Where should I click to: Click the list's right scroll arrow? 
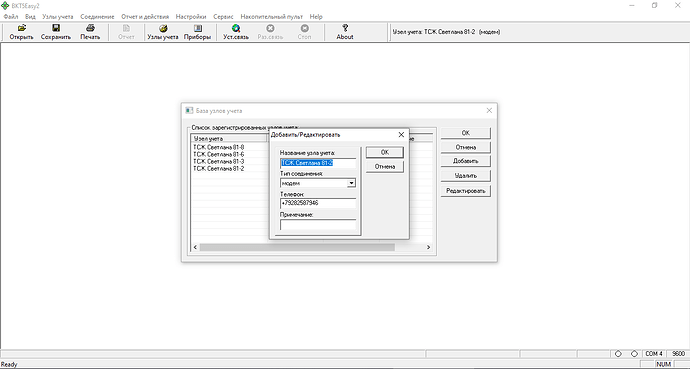tap(428, 248)
